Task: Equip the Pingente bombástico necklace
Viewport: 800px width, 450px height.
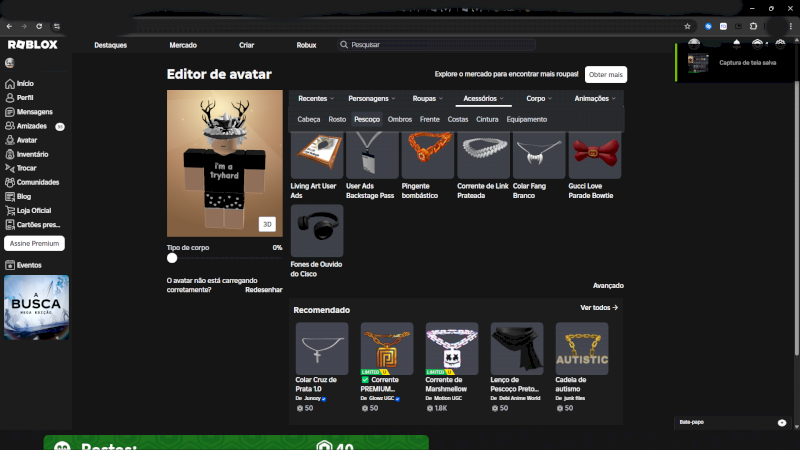Action: tap(428, 155)
